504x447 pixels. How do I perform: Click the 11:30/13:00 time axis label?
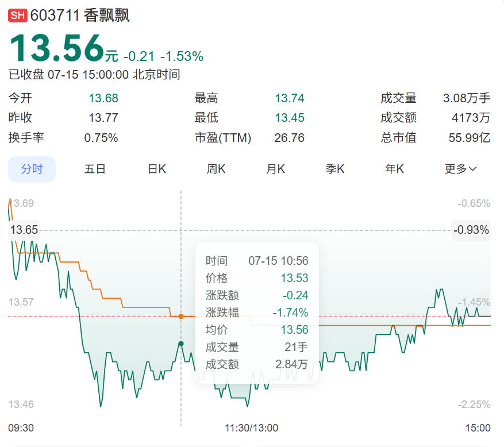(251, 428)
